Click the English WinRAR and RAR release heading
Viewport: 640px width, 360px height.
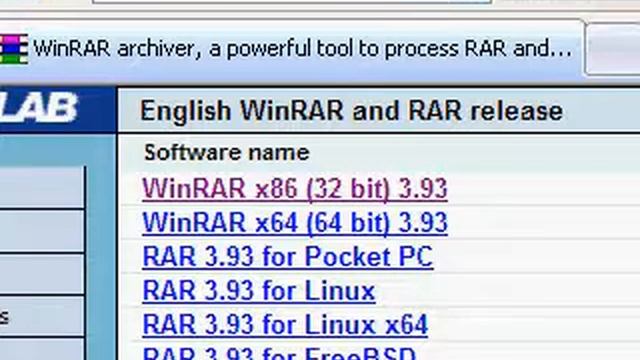click(x=351, y=111)
